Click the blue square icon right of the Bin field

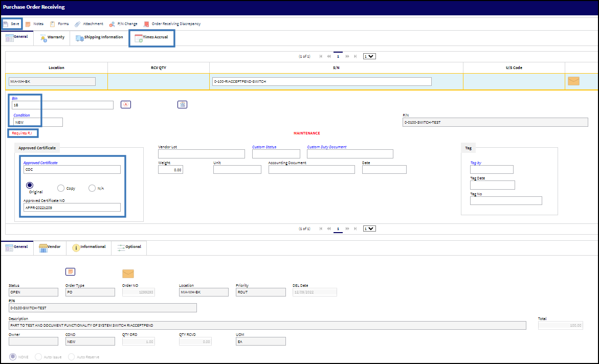click(182, 104)
